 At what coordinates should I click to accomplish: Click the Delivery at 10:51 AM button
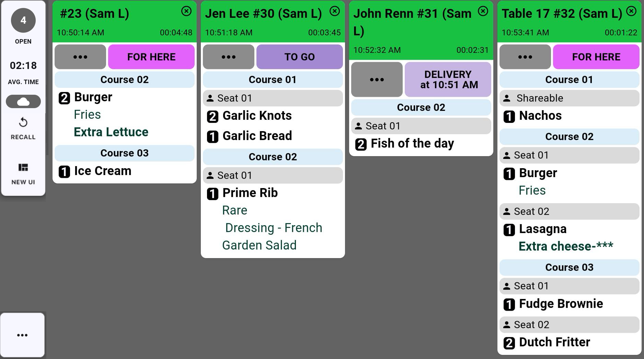[448, 80]
